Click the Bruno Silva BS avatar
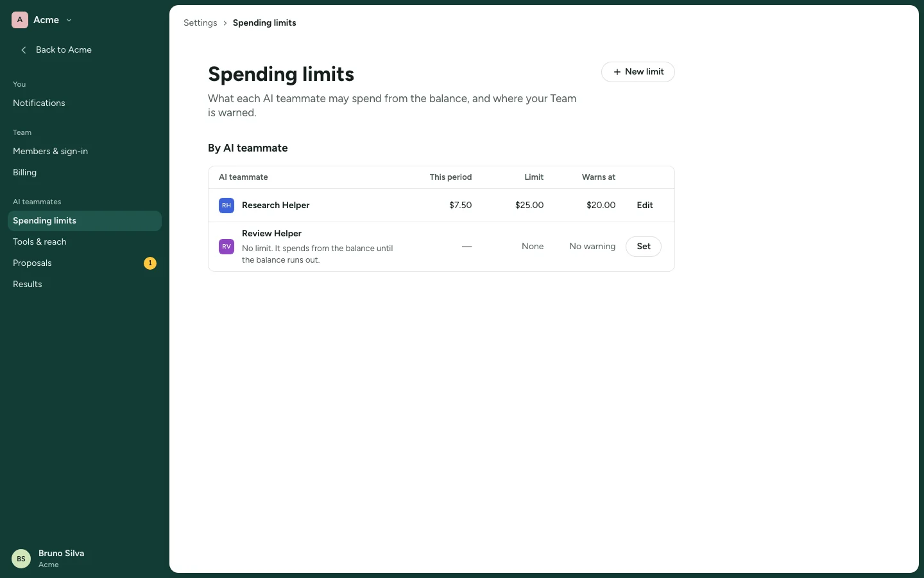924x578 pixels. pyautogui.click(x=21, y=559)
